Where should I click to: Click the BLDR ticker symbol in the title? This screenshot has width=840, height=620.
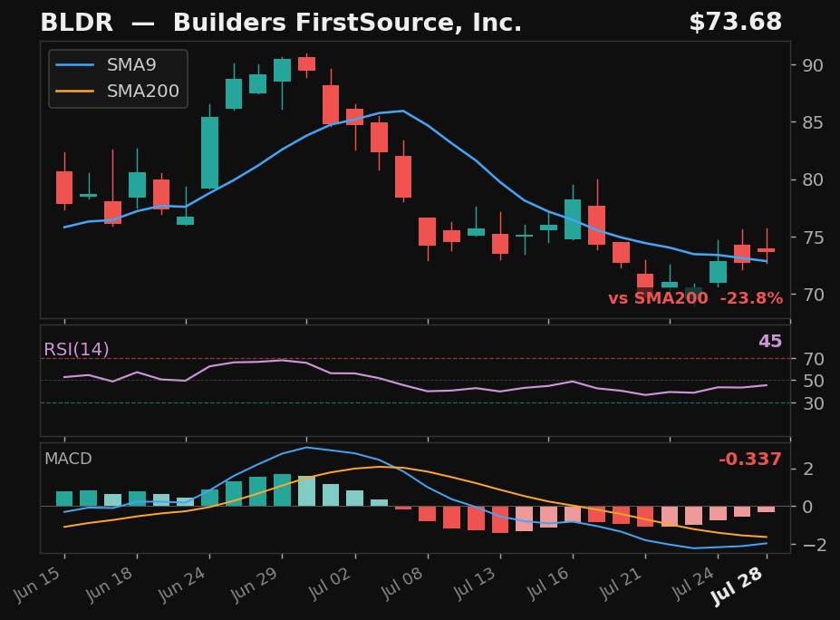point(77,23)
